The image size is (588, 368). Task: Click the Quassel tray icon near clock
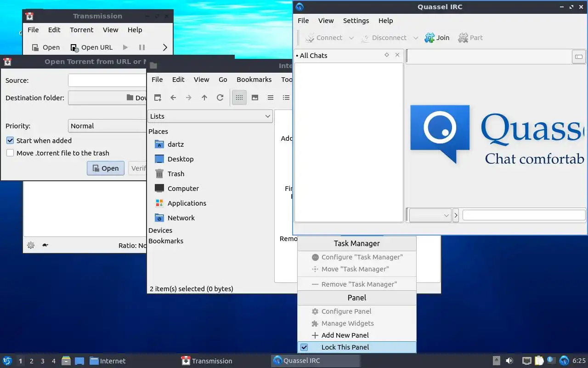tap(564, 361)
